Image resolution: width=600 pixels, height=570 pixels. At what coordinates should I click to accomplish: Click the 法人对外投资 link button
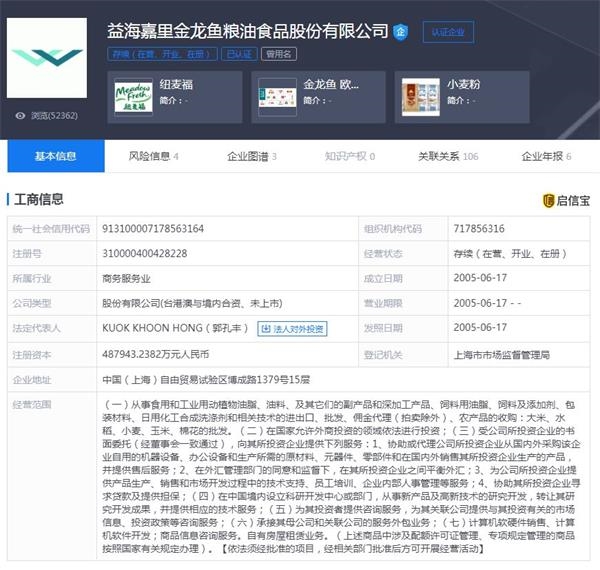coord(293,327)
